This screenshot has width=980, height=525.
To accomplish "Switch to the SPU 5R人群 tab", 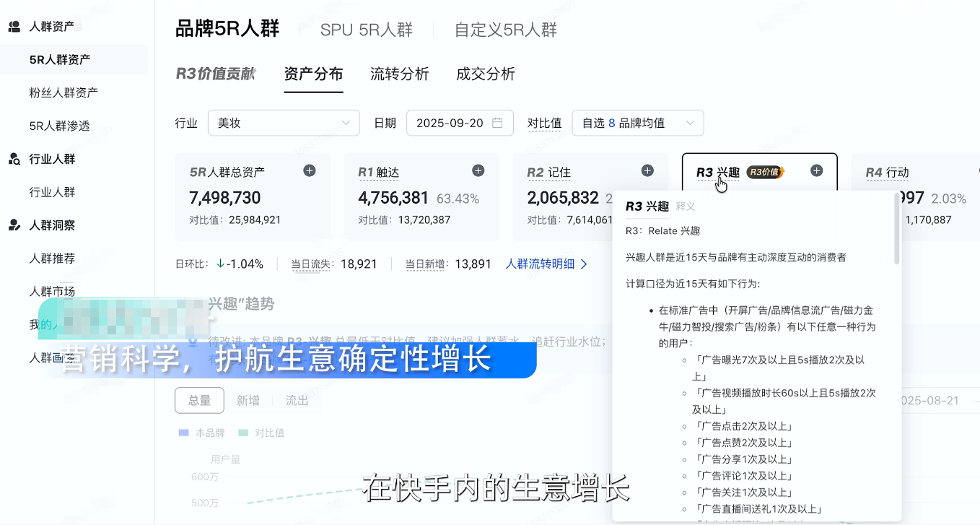I will pos(364,29).
